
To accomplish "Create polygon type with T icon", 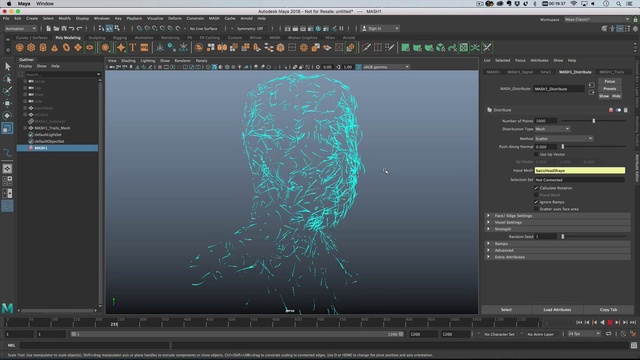I will pyautogui.click(x=133, y=47).
